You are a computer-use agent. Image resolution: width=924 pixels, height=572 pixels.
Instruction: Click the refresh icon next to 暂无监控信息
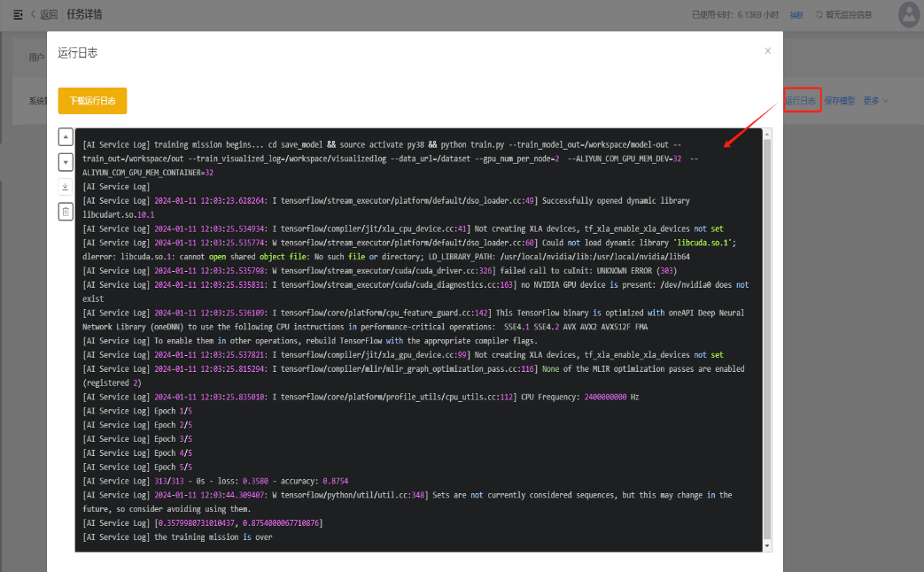[819, 15]
